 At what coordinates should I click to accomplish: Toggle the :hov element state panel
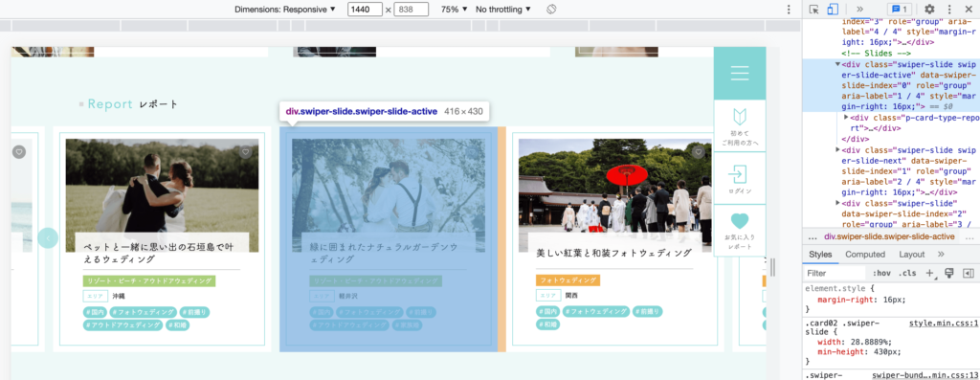pyautogui.click(x=881, y=273)
